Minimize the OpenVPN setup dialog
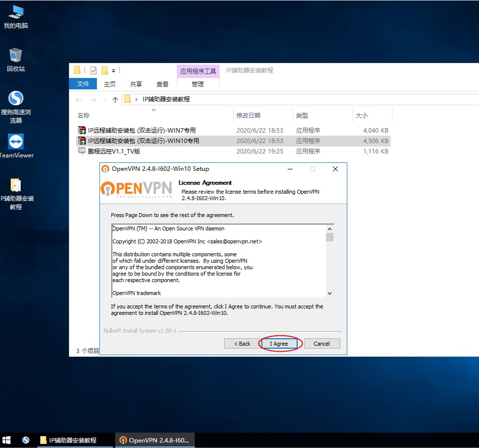This screenshot has width=479, height=448. tap(290, 169)
